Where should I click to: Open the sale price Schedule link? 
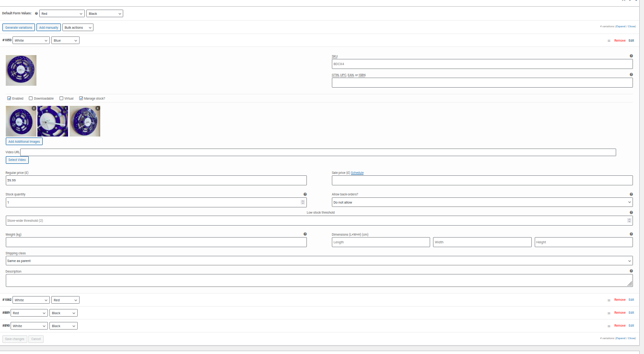pyautogui.click(x=357, y=173)
